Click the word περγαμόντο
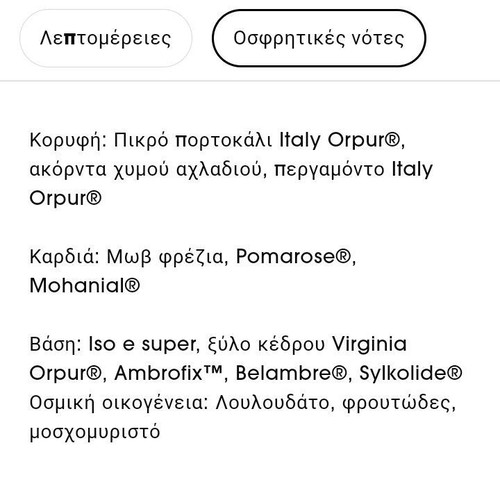 [x=329, y=169]
